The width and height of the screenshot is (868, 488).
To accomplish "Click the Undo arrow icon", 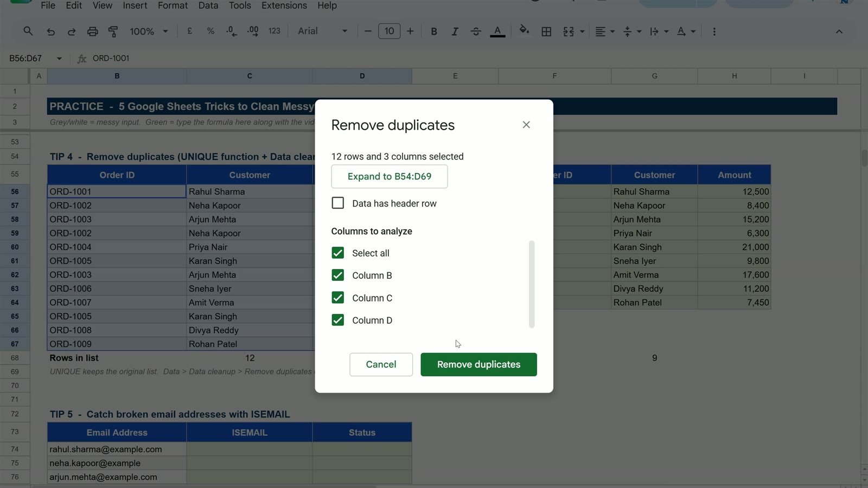I will pos(50,31).
